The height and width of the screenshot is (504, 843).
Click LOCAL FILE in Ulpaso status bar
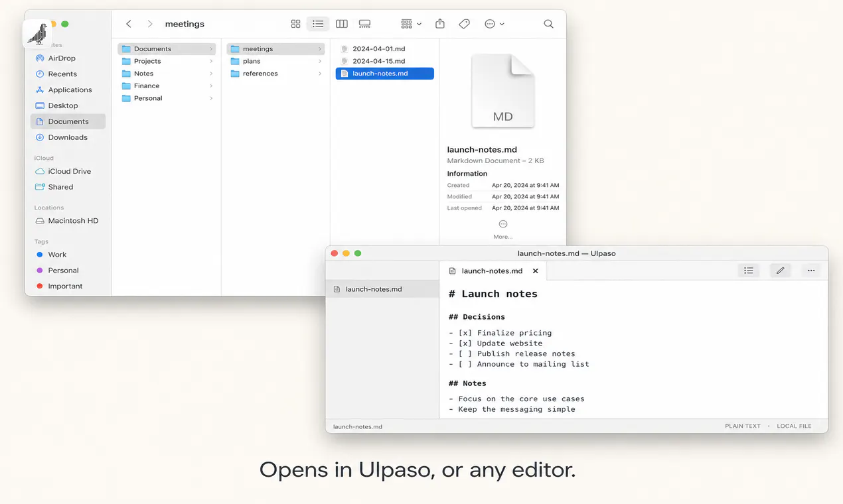[794, 426]
